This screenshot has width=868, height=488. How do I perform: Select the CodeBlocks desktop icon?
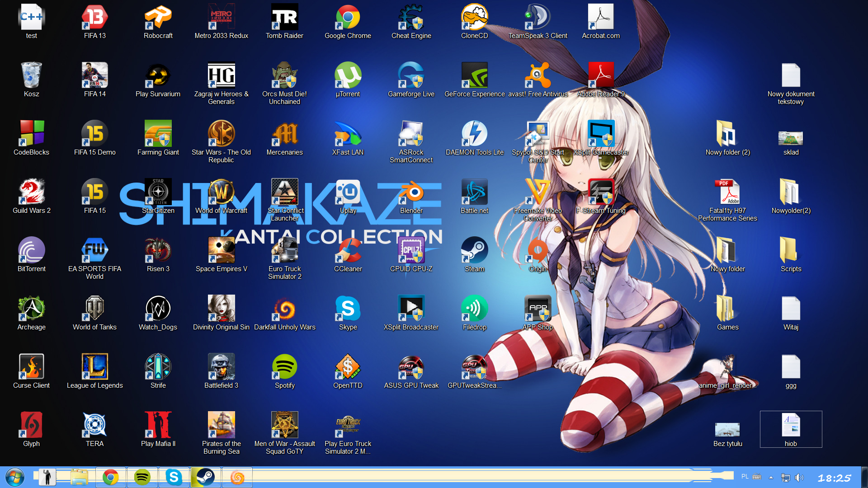[x=32, y=138]
